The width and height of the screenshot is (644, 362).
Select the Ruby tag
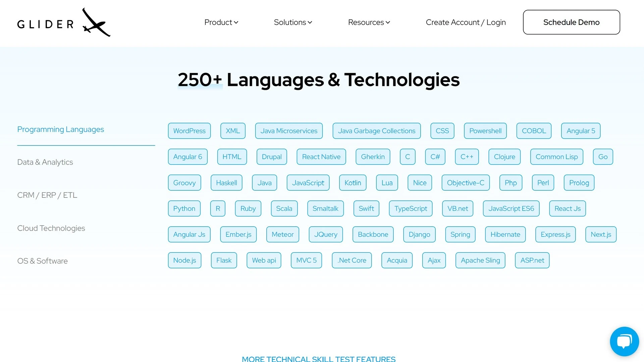click(248, 208)
